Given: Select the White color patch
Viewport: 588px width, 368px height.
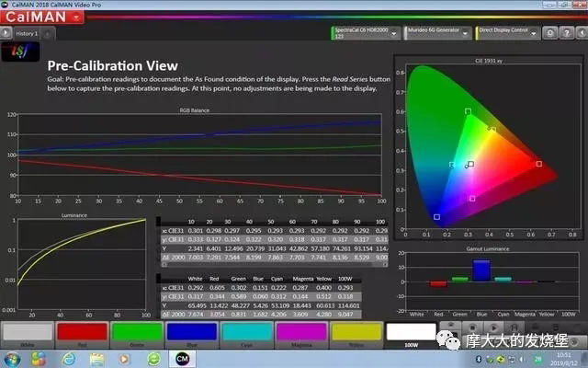Looking at the screenshot, I should coord(27,332).
